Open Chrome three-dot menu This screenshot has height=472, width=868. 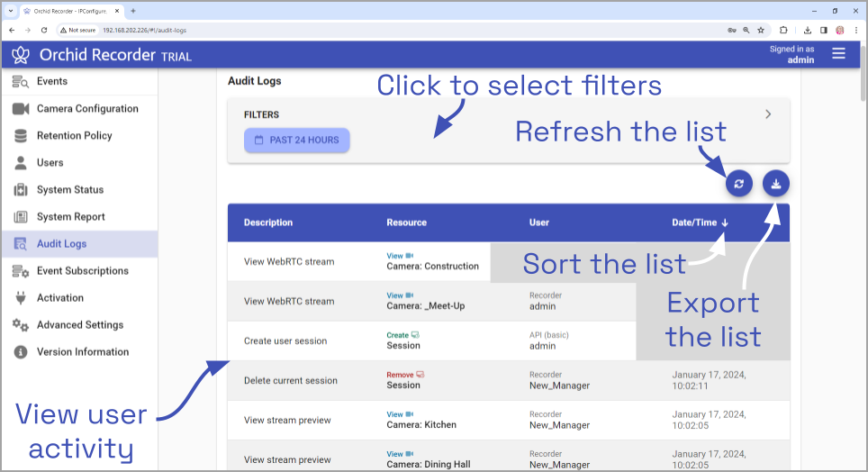tap(855, 30)
